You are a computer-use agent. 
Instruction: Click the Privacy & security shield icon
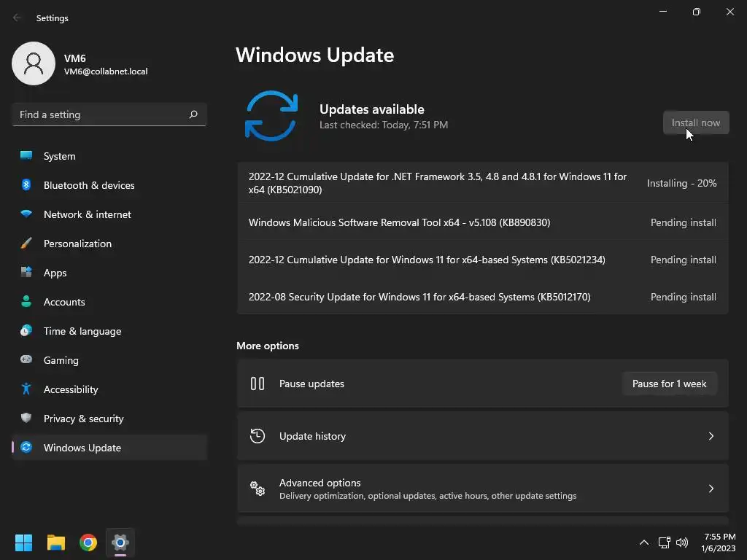pos(26,418)
